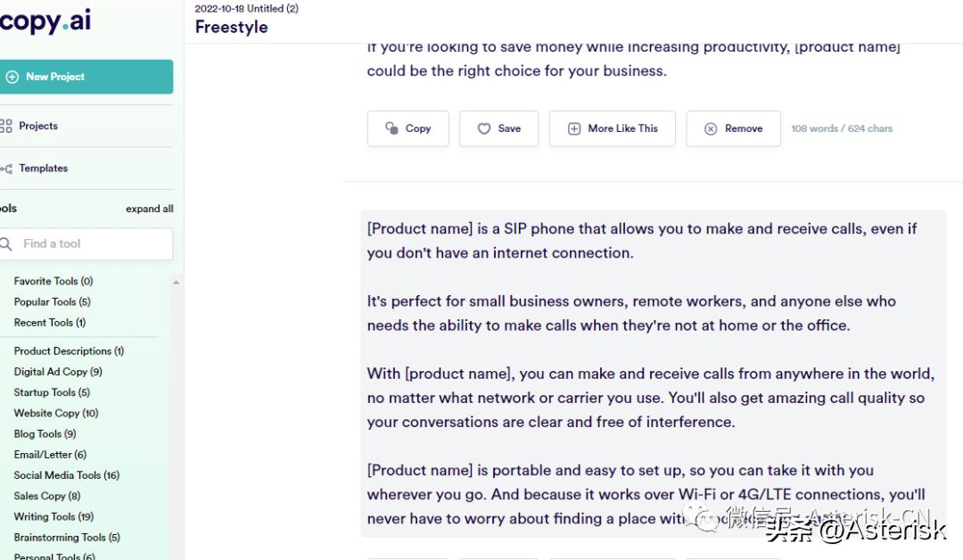963x560 pixels.
Task: Open Favorite Tools (0) list
Action: coord(53,281)
